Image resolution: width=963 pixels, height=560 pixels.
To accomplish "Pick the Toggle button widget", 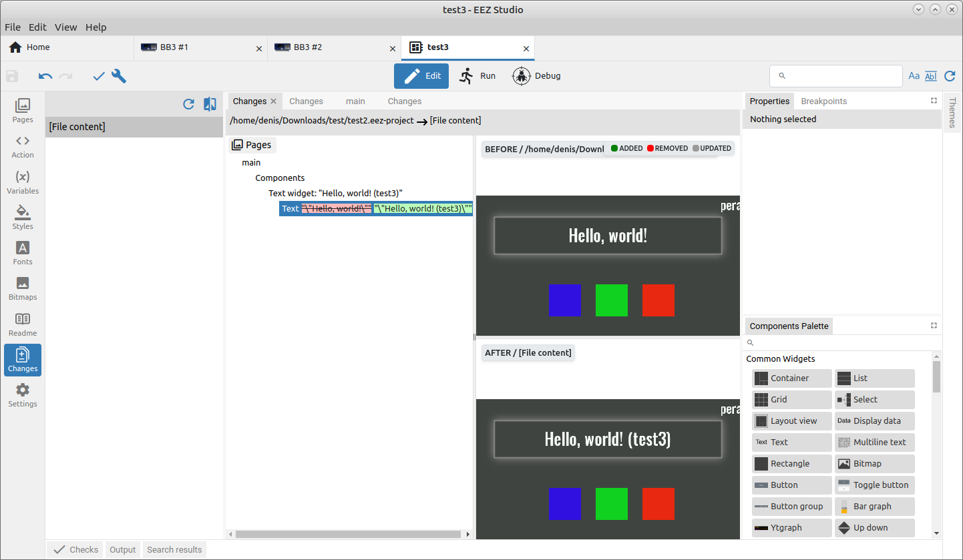I will tap(875, 485).
